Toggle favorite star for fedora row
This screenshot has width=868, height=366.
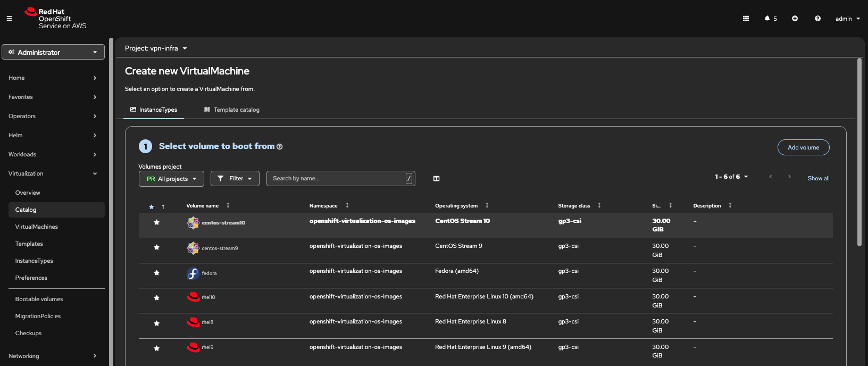click(x=156, y=273)
